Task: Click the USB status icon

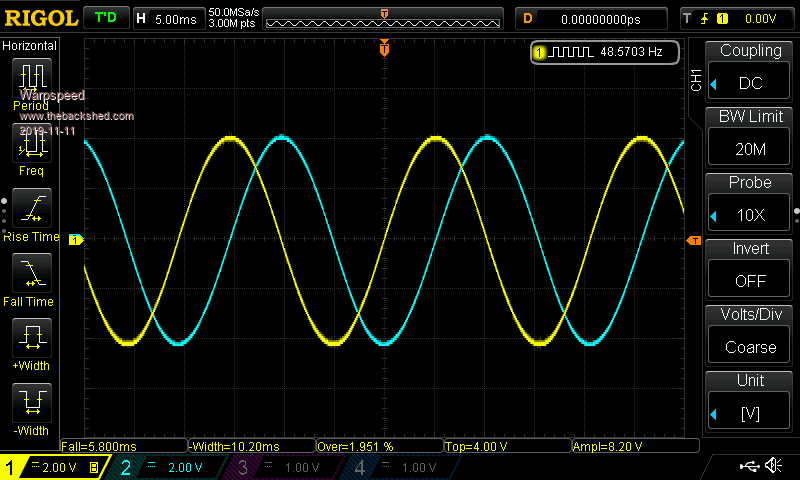Action: (x=750, y=466)
